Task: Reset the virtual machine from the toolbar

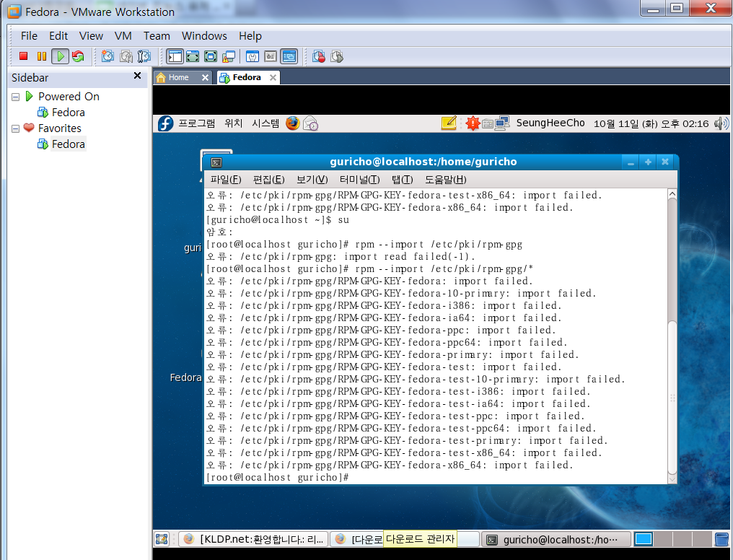Action: [78, 56]
